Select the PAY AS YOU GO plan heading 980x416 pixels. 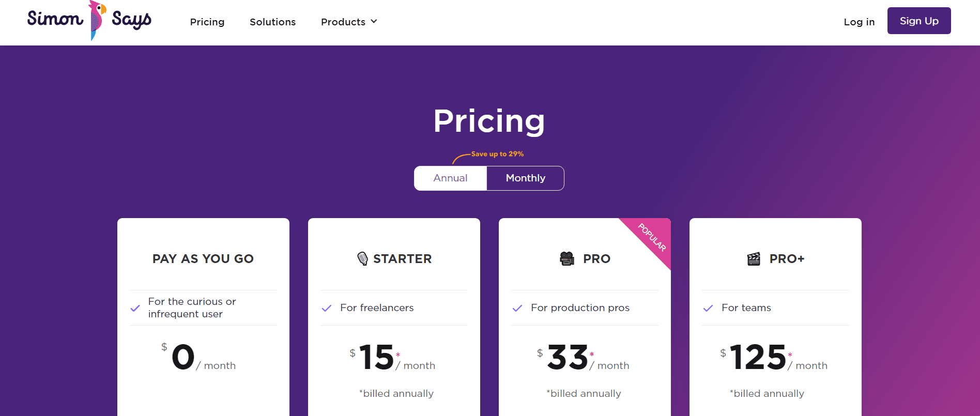(x=203, y=259)
